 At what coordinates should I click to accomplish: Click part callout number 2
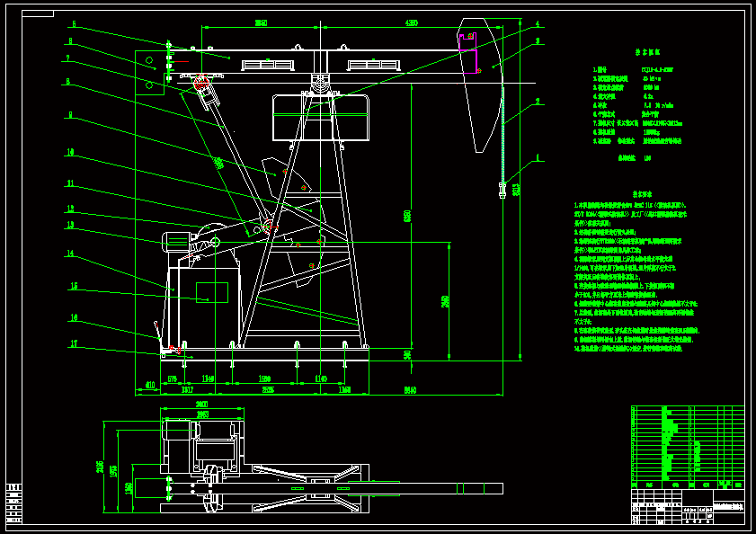(x=538, y=102)
